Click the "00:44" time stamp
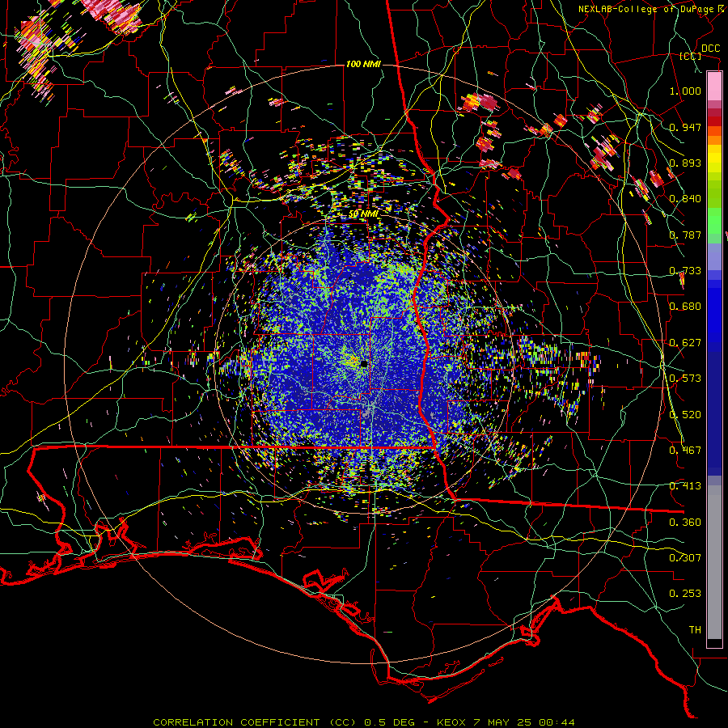This screenshot has width=728, height=728. point(557,722)
